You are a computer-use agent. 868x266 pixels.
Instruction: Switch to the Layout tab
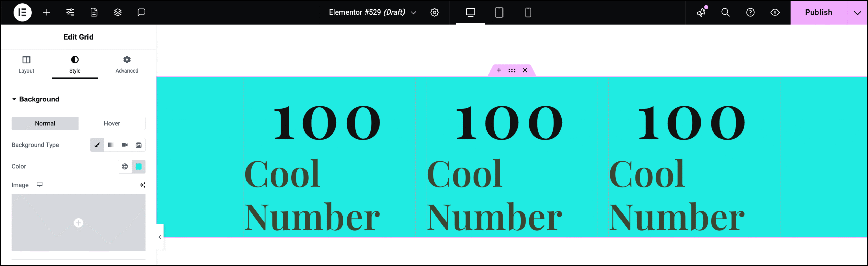click(26, 64)
